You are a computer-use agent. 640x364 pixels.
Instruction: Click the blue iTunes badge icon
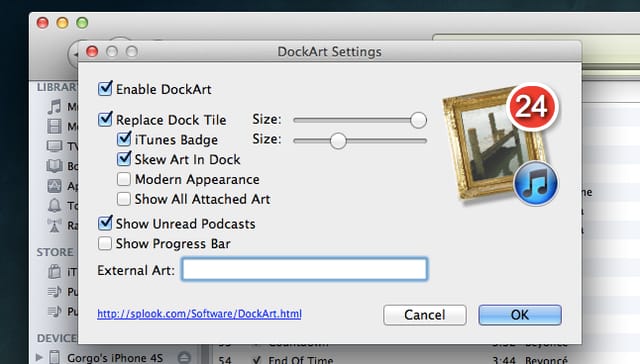(x=535, y=183)
